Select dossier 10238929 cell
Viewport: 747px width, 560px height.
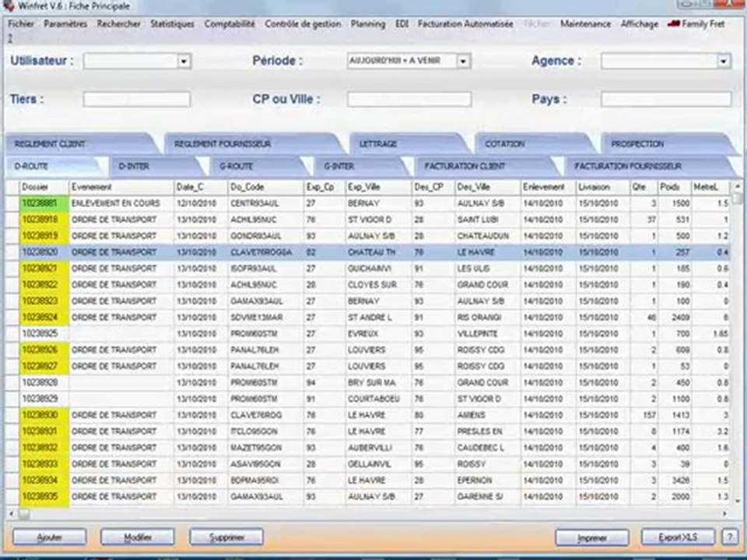[44, 399]
